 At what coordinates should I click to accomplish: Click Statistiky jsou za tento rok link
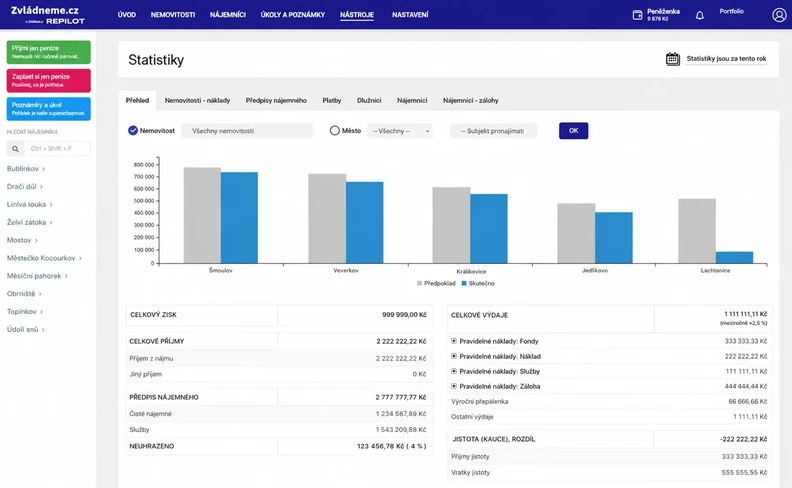[726, 59]
